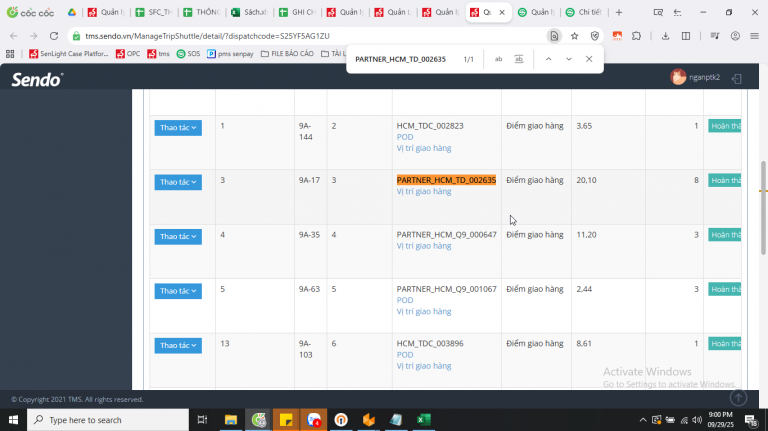The image size is (768, 431).
Task: Toggle match case 'ab' option in find bar
Action: point(498,59)
